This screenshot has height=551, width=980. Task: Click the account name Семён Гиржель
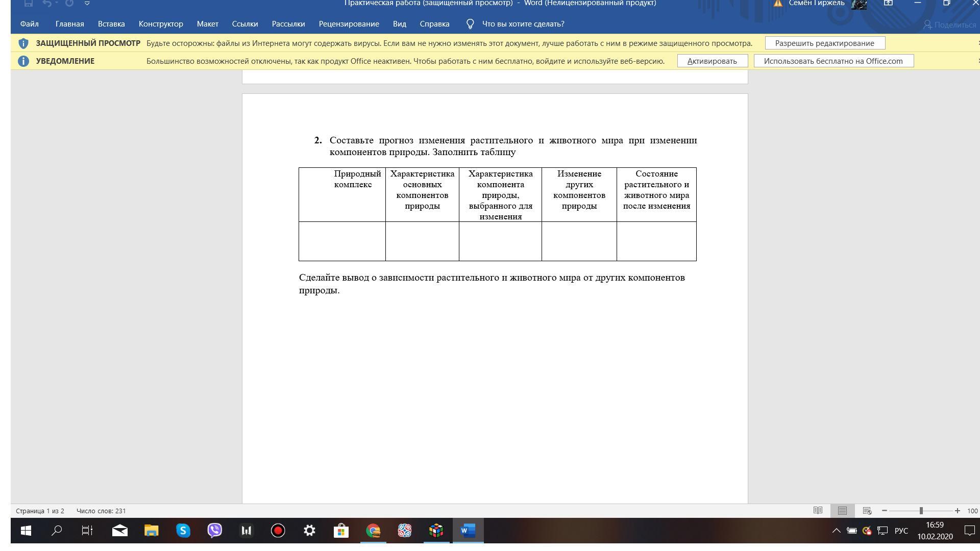pos(817,3)
